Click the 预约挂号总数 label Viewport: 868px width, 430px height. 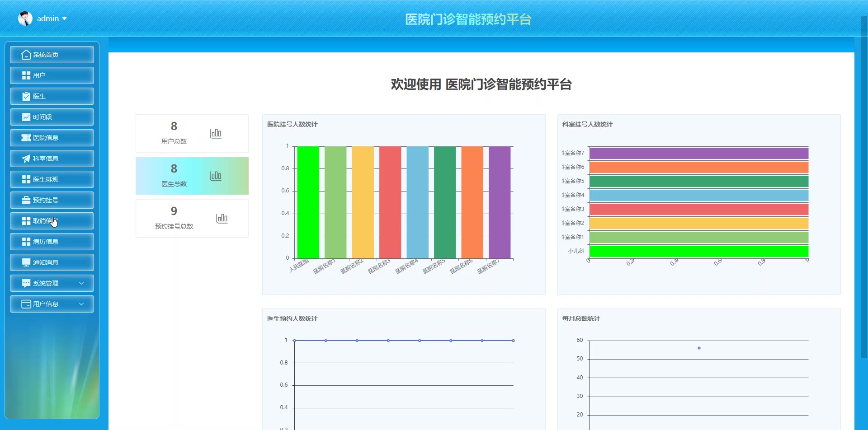[x=174, y=226]
